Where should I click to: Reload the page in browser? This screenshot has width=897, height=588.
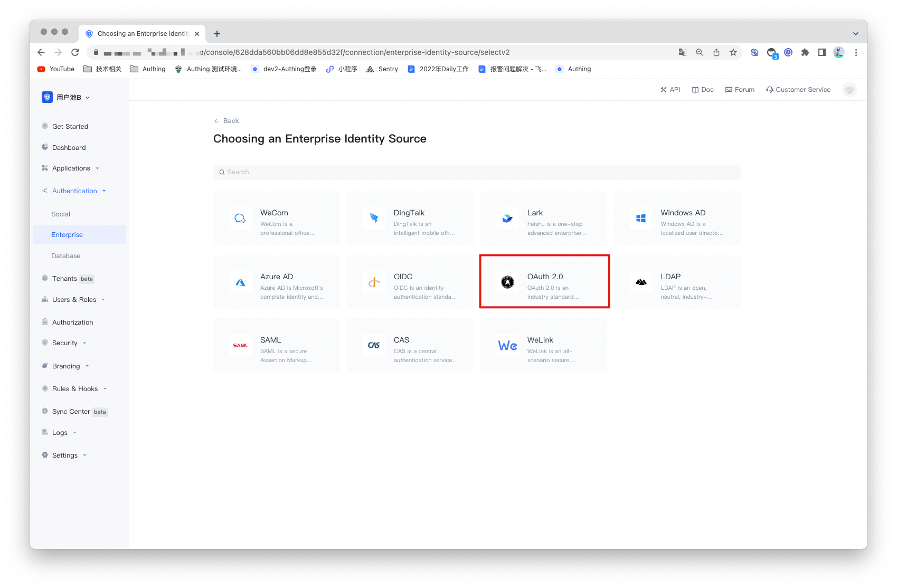pyautogui.click(x=75, y=52)
